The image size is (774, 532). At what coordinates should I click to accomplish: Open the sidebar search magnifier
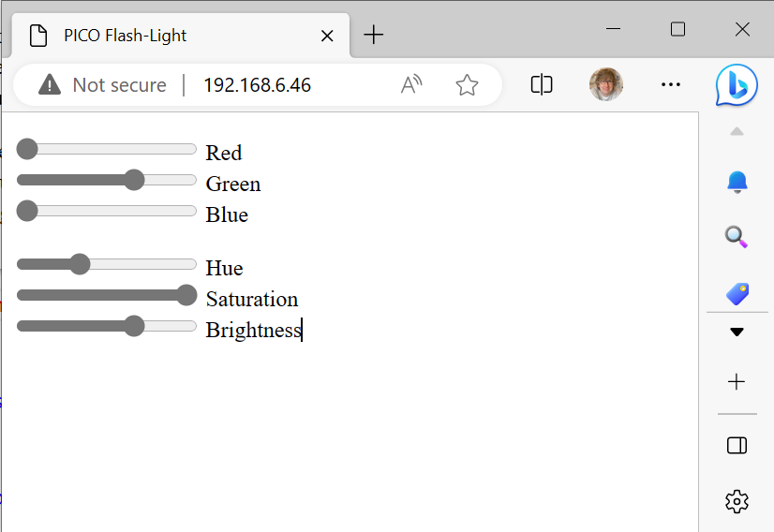(737, 237)
